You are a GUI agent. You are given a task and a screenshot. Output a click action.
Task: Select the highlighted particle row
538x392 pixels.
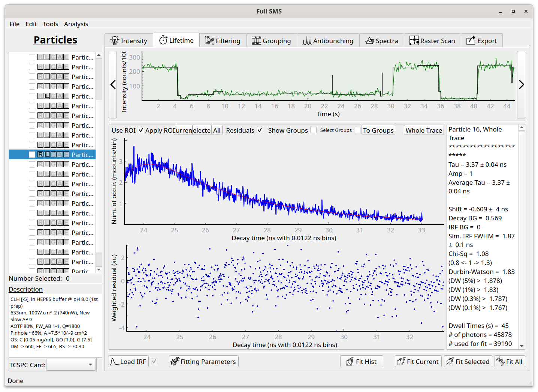tap(52, 154)
